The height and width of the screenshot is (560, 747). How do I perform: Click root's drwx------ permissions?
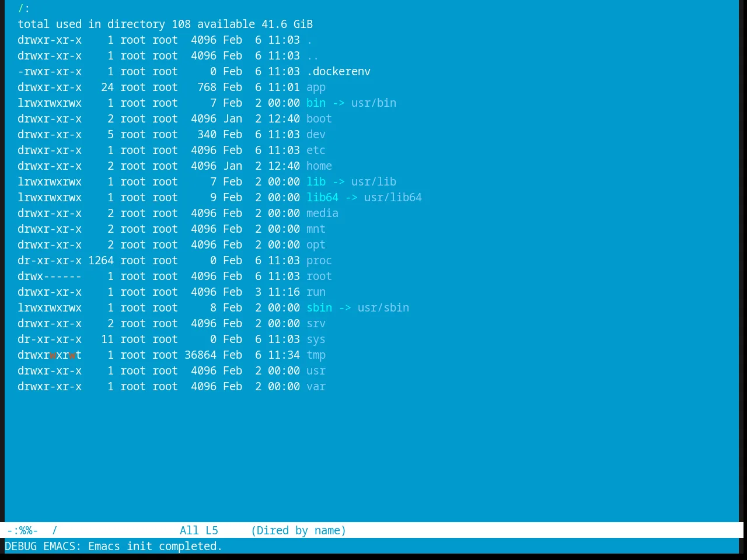50,276
